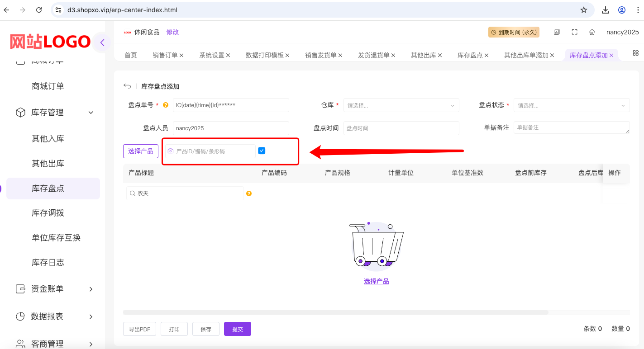Close the 系统设置 tab
The image size is (644, 349).
(228, 55)
